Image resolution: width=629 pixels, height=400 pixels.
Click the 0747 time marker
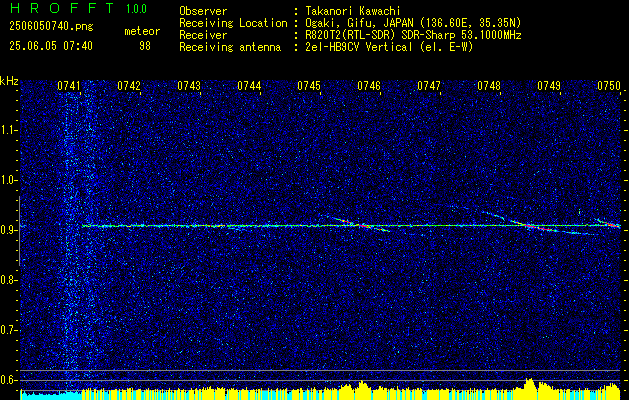tap(429, 86)
